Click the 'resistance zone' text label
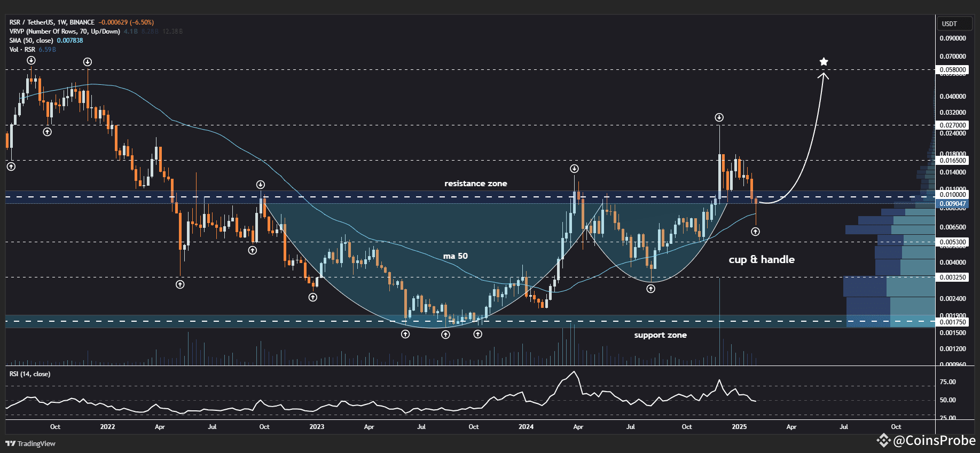The width and height of the screenshot is (980, 453). pyautogui.click(x=476, y=184)
